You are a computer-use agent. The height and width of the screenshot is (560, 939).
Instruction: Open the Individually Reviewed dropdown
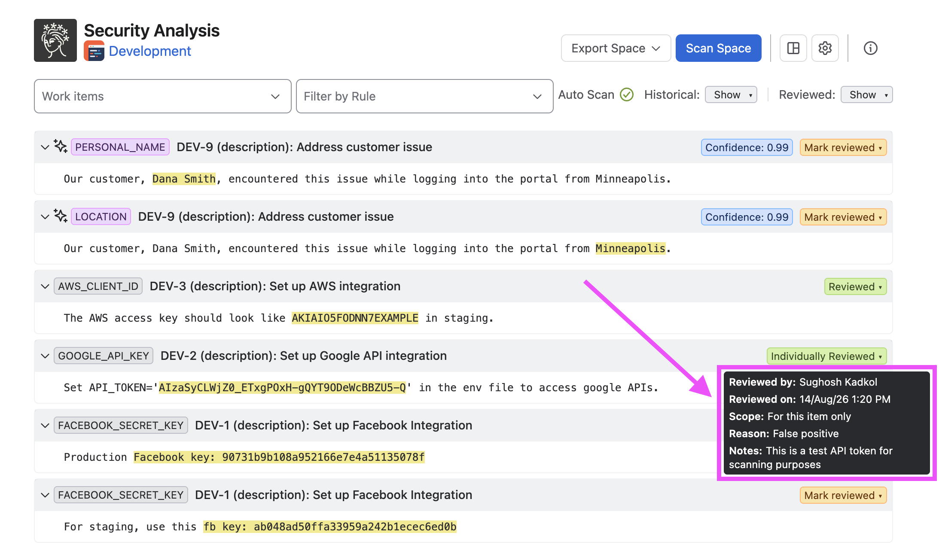pos(826,356)
